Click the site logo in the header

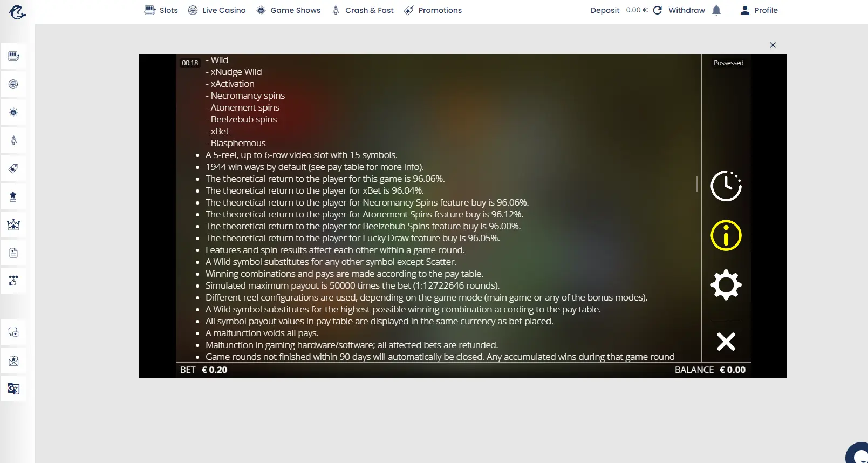click(17, 12)
